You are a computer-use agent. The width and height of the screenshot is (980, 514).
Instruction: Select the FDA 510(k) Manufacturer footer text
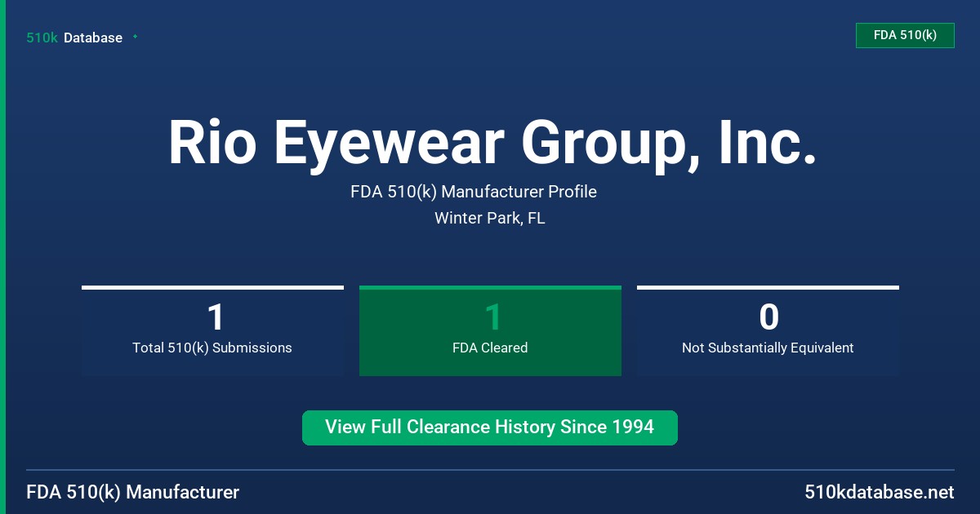[x=133, y=492]
